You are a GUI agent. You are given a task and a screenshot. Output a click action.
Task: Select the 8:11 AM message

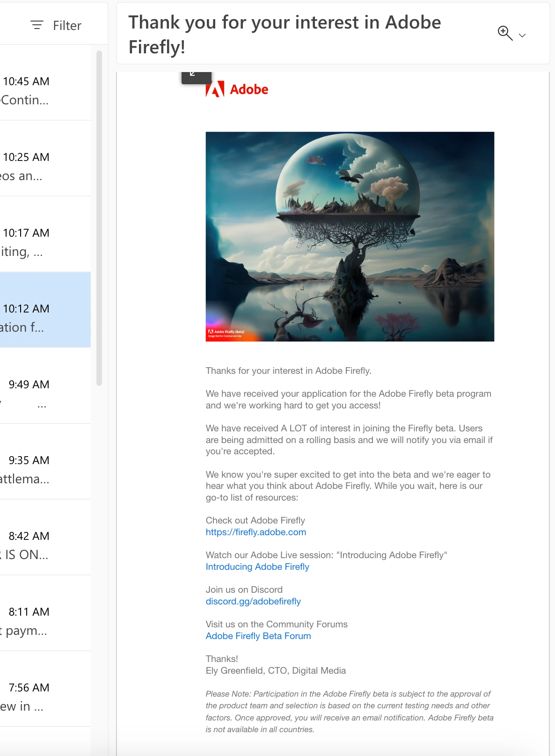coord(45,613)
